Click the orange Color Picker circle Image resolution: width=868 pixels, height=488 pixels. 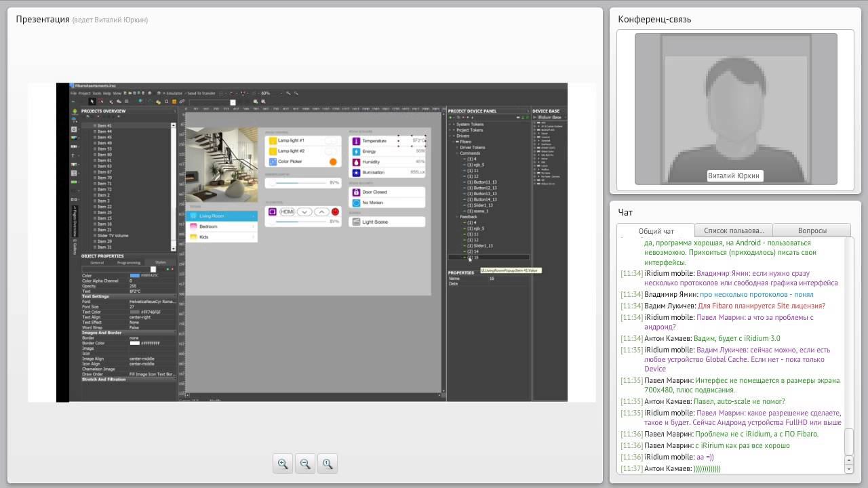(x=333, y=162)
